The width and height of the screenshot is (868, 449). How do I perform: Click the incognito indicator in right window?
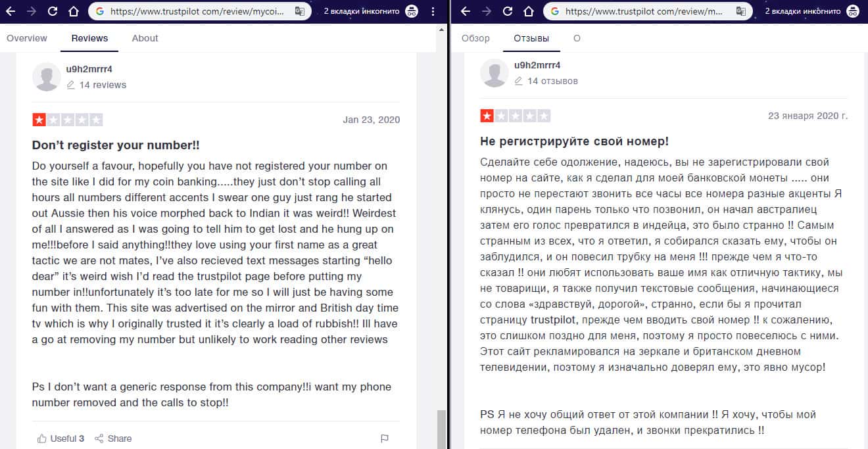(x=853, y=11)
